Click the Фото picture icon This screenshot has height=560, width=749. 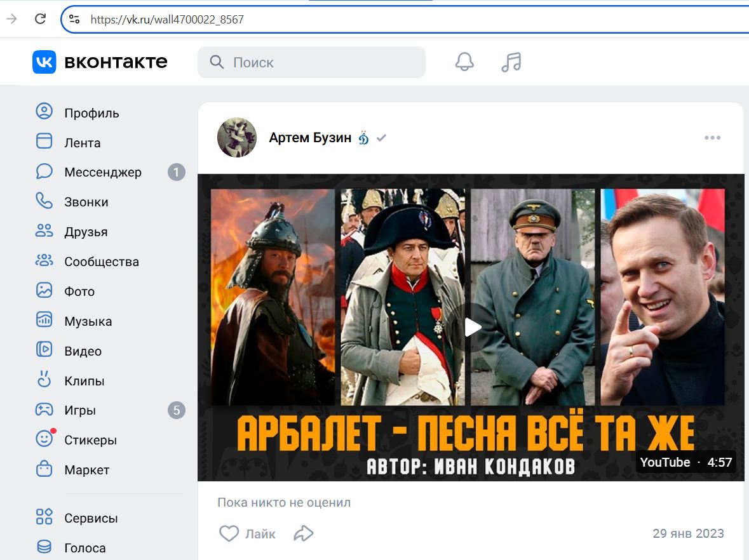click(44, 290)
